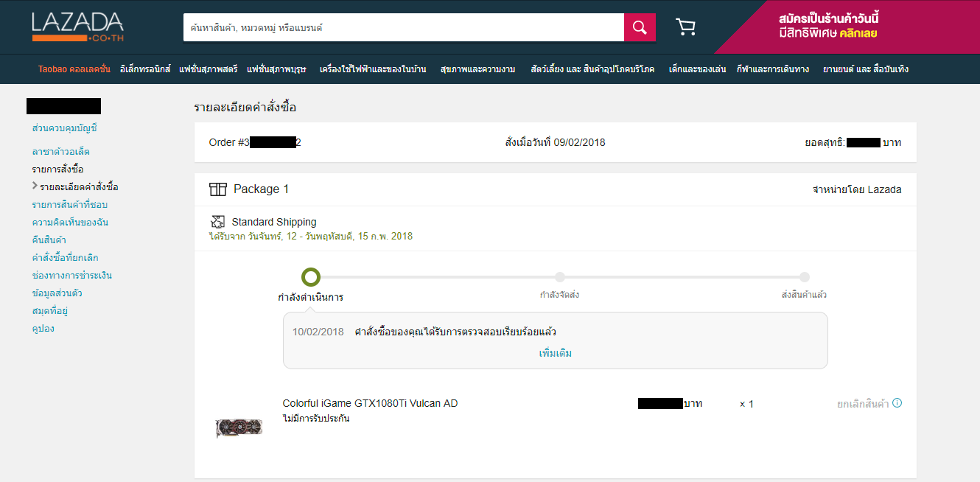Select รายละเอียดคำสั่งซื้อ sidebar item
Screen dimensions: 980x482
click(79, 187)
